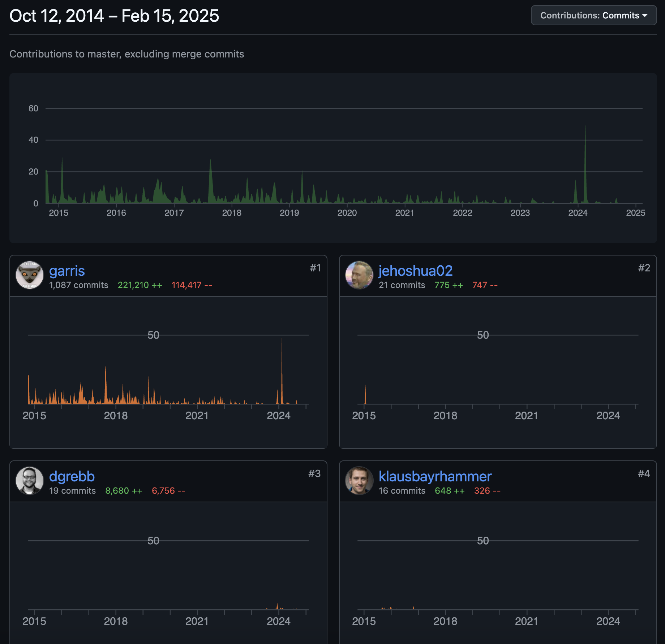
Task: Click the 6,756 -- deletions count
Action: click(x=168, y=491)
